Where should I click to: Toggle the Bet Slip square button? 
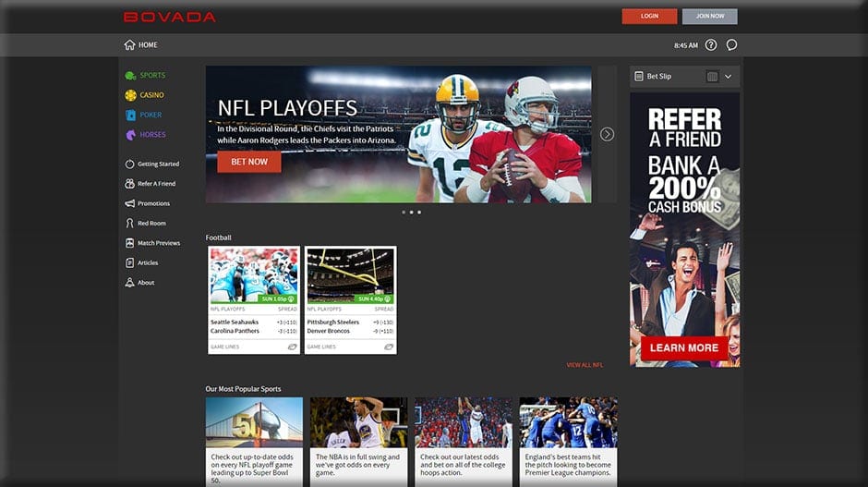713,77
